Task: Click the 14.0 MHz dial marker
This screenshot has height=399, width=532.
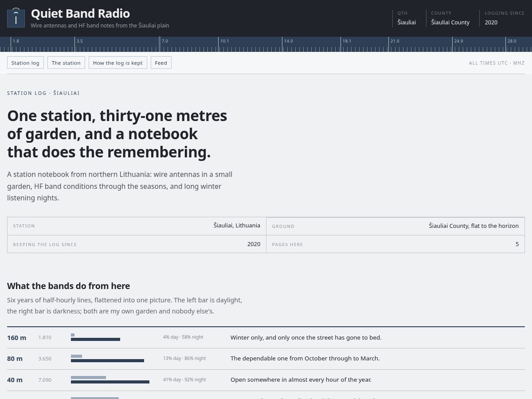Action: [x=289, y=41]
